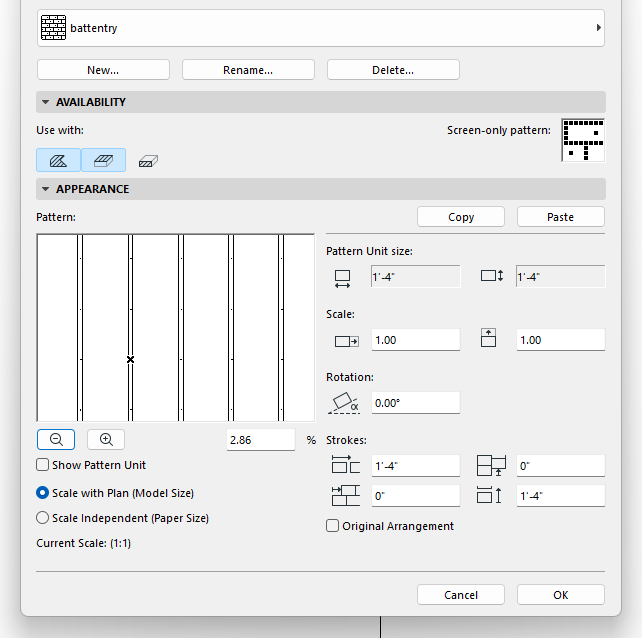Screen dimensions: 642x638
Task: Click the Current Scale: (1:1) text
Action: pos(84,543)
